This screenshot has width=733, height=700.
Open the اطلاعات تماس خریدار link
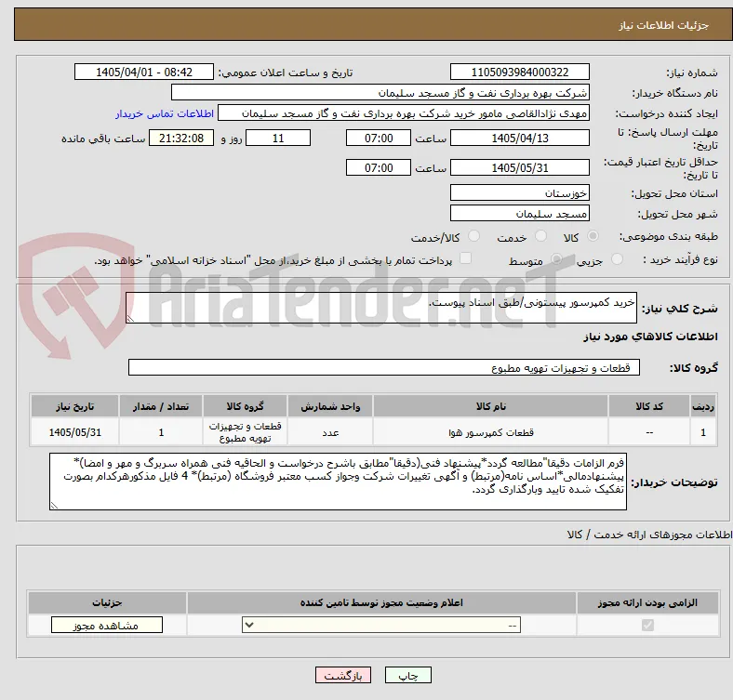[165, 113]
